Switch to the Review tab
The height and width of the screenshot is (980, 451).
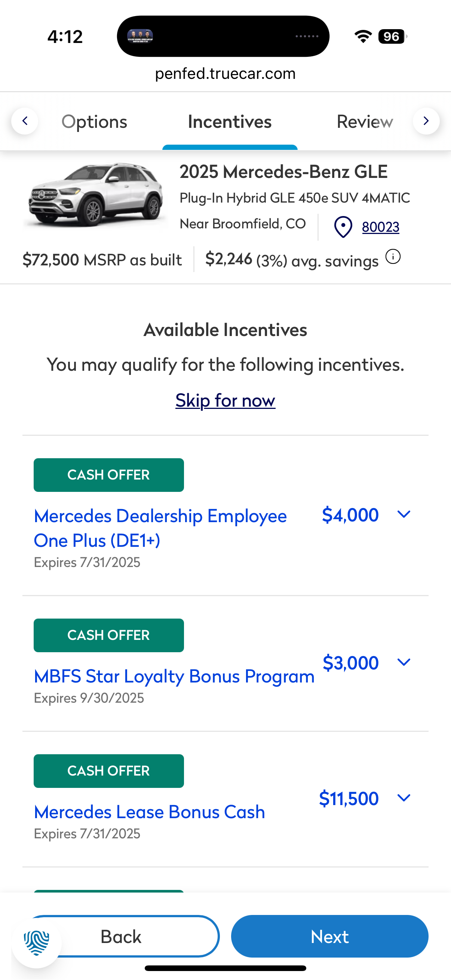(365, 122)
